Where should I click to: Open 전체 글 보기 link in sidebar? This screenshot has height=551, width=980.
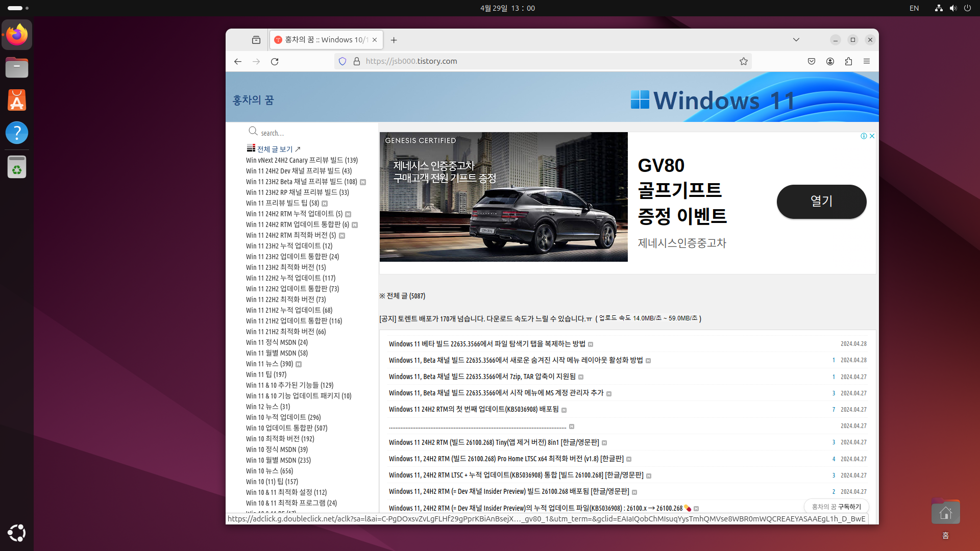tap(275, 149)
